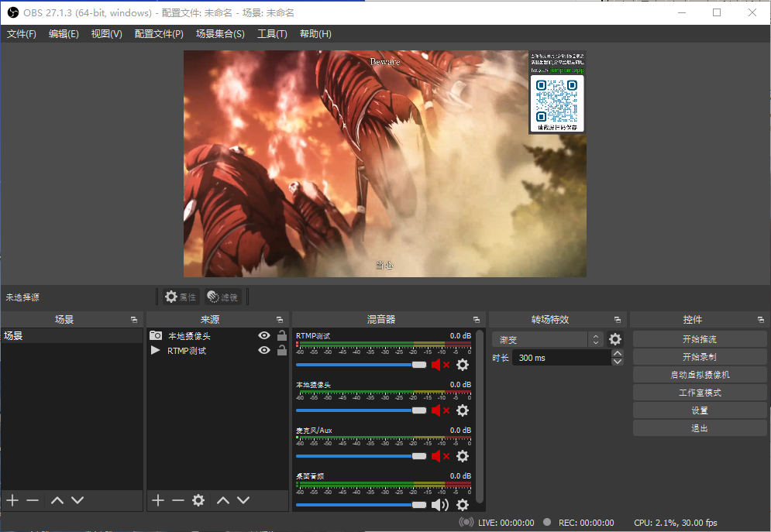The width and height of the screenshot is (771, 532).
Task: Open 桌面音频 mixer settings gear
Action: [463, 504]
